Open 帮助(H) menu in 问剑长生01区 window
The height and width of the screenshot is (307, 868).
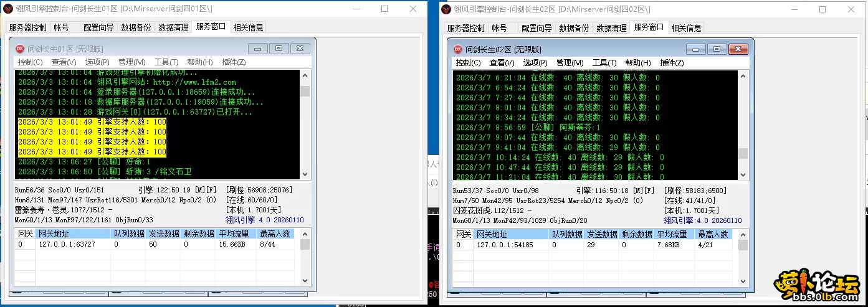(199, 62)
